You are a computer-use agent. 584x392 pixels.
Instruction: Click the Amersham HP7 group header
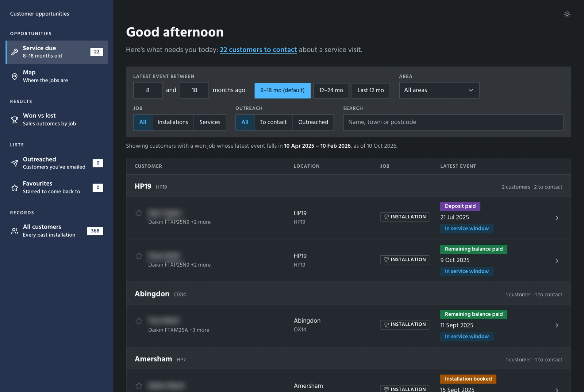[x=349, y=359]
